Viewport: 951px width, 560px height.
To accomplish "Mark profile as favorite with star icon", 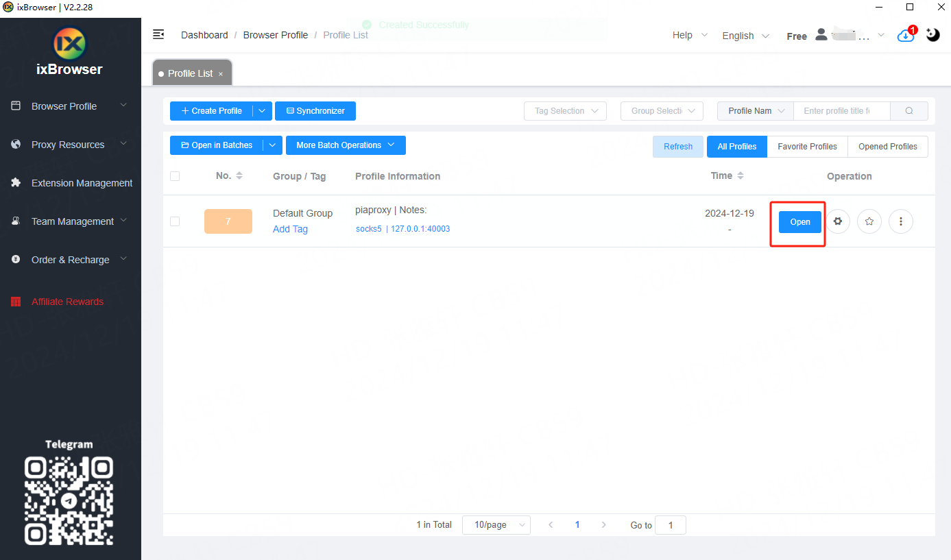I will [x=869, y=221].
